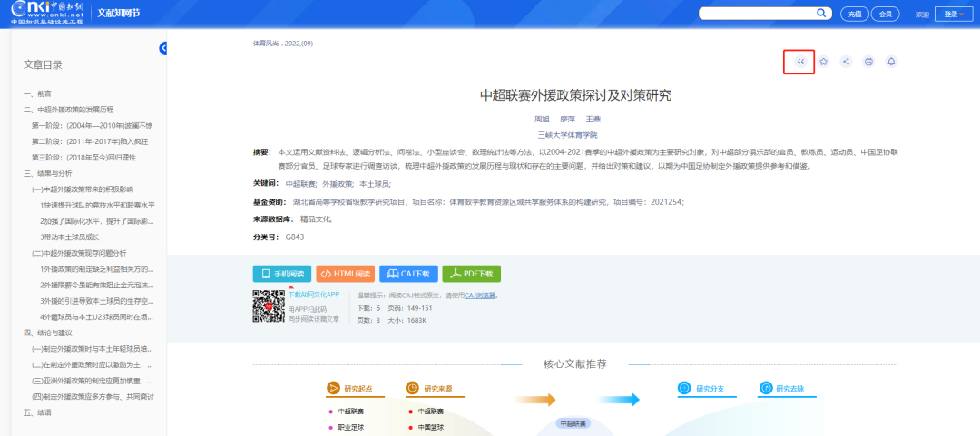
Task: Select 第一阶段:(2004年—2010年) outline entry
Action: point(92,126)
